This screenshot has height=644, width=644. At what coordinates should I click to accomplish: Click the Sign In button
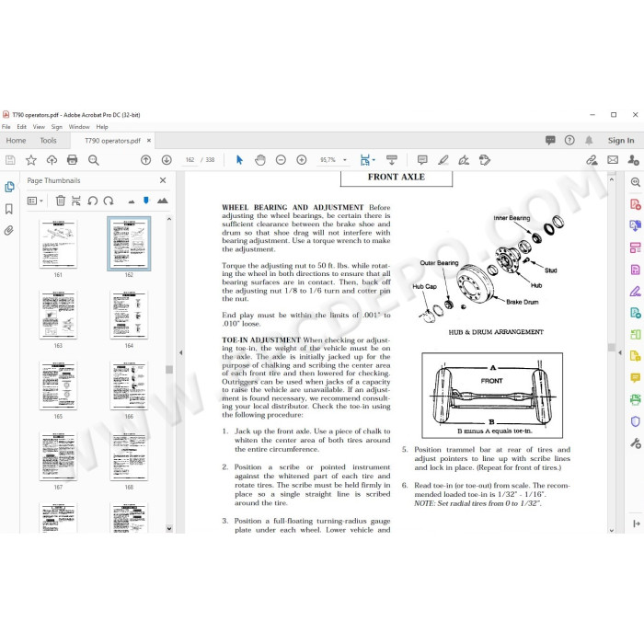pos(621,141)
